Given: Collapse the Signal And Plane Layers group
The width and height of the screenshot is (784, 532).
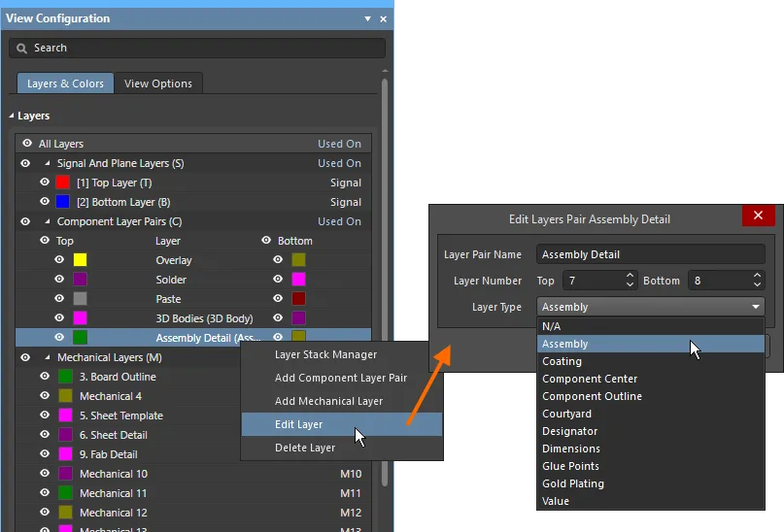Looking at the screenshot, I should click(x=48, y=163).
